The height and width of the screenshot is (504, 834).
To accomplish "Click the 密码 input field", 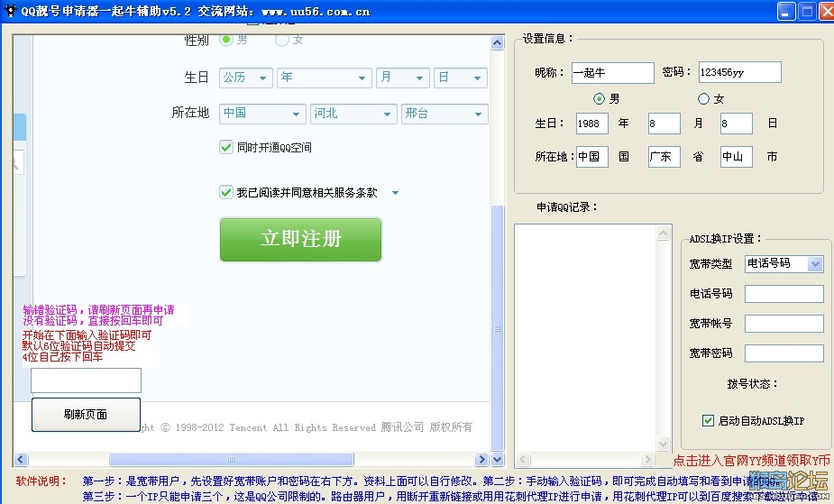I will tap(740, 72).
